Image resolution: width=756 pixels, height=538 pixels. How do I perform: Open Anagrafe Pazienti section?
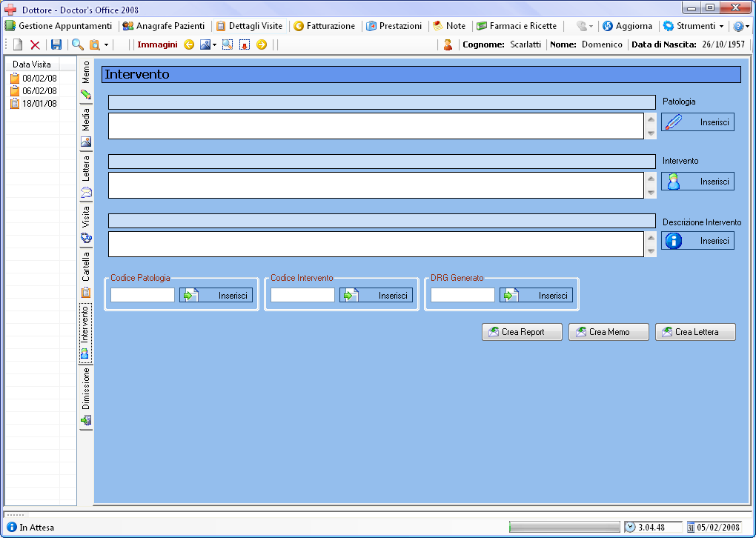(x=164, y=26)
